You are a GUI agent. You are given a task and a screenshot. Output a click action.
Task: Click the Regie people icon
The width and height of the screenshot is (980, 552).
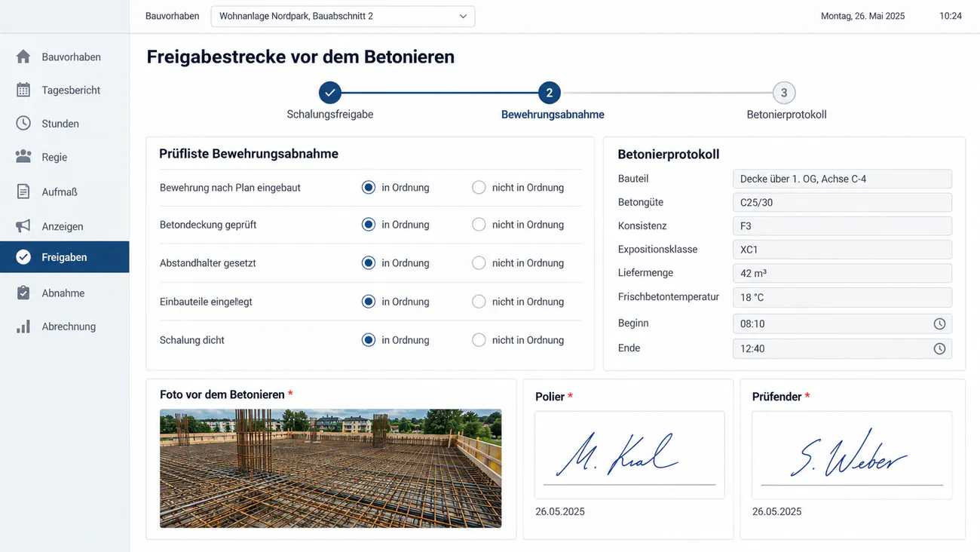click(x=23, y=157)
